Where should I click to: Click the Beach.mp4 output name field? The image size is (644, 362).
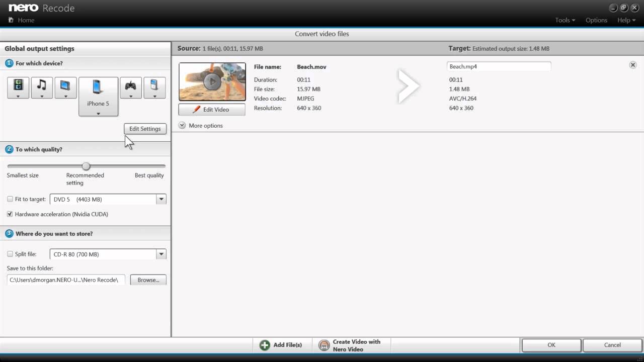pos(499,66)
